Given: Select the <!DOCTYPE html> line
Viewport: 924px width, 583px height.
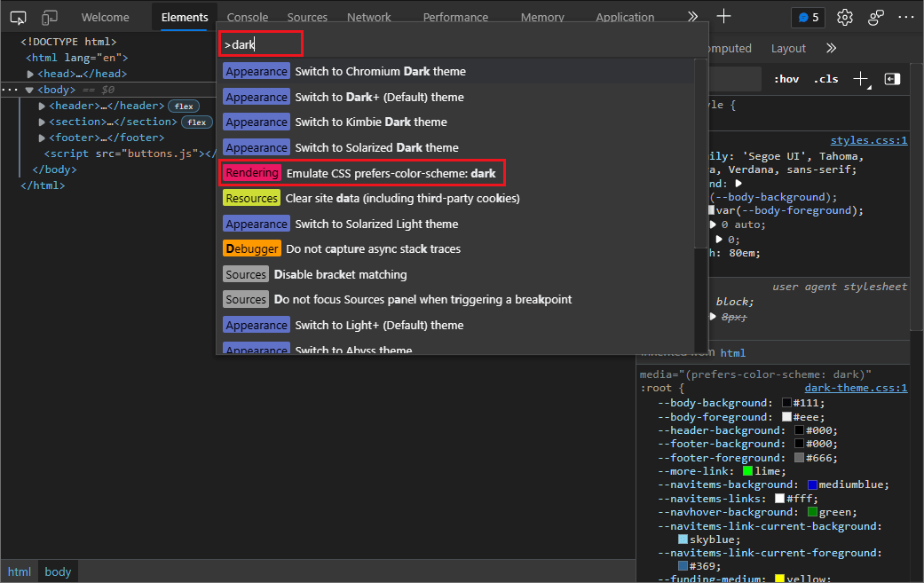Looking at the screenshot, I should [x=68, y=42].
